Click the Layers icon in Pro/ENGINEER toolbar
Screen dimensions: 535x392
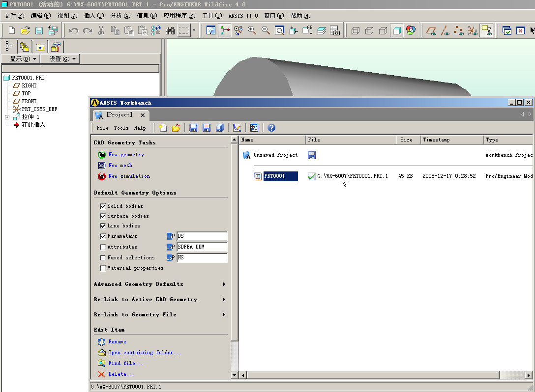point(321,30)
